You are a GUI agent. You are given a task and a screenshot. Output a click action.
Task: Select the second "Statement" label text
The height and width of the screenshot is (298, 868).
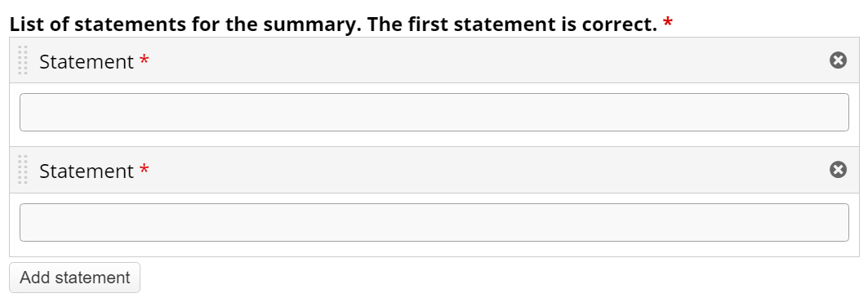pos(87,171)
